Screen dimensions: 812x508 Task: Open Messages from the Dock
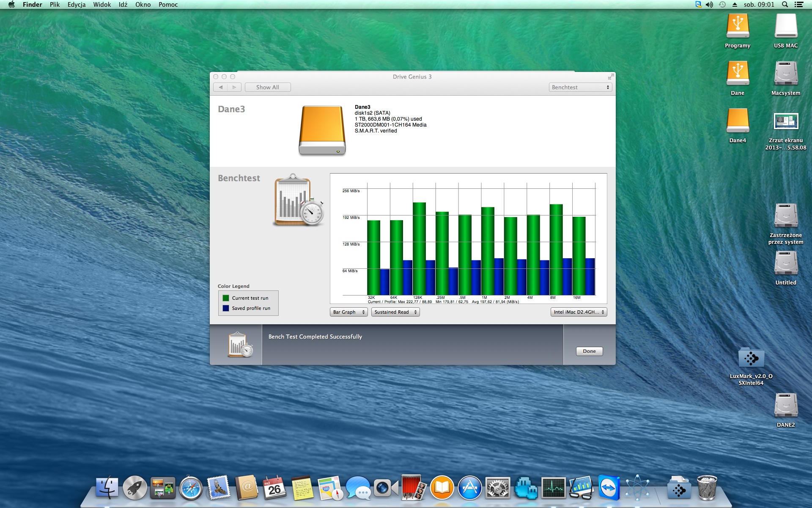(358, 488)
